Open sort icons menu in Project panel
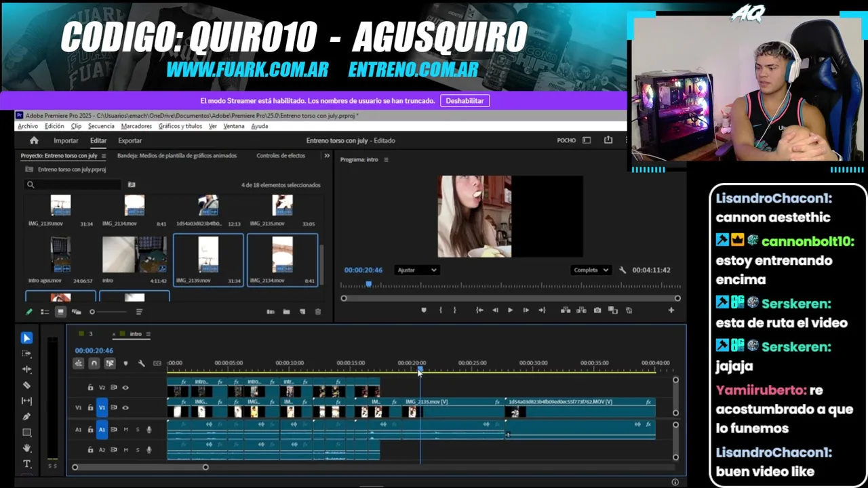Viewport: 868px width, 488px height. click(139, 312)
